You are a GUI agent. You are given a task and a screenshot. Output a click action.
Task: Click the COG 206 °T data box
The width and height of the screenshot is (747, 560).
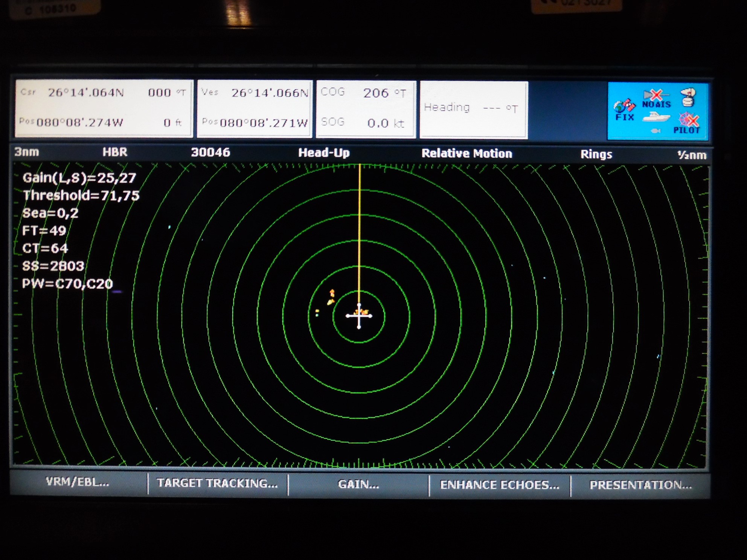[x=364, y=93]
